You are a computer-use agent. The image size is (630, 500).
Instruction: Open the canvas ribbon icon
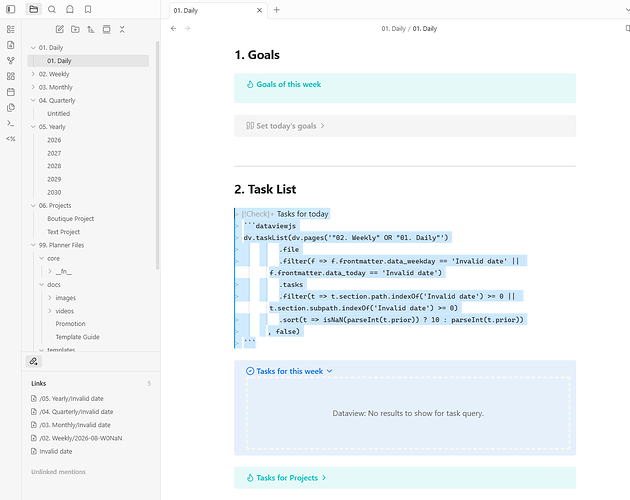pyautogui.click(x=11, y=76)
